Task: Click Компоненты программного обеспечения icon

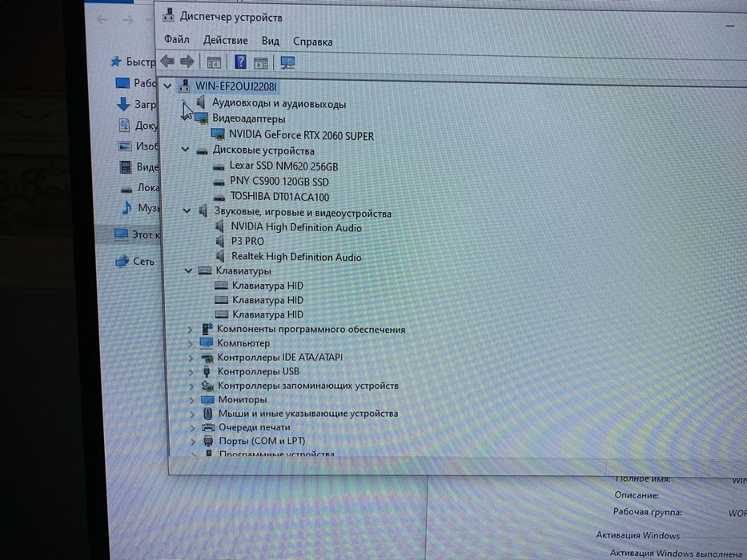Action: [207, 329]
